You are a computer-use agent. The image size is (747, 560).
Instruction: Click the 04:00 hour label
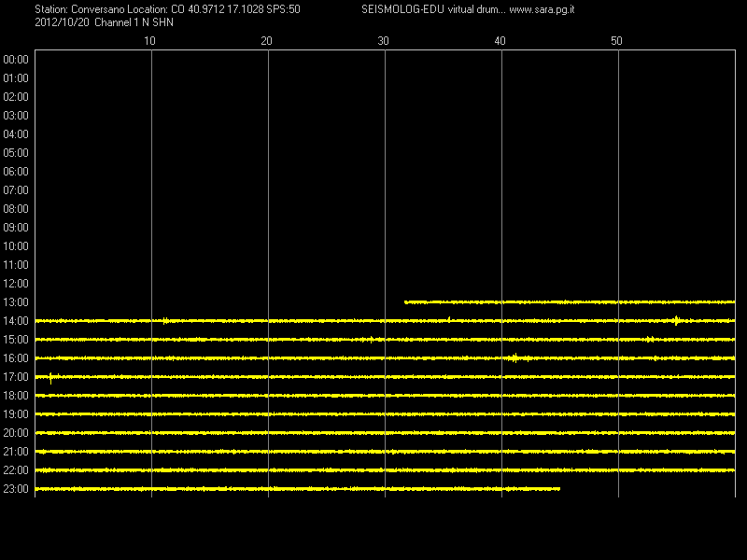[x=16, y=134]
